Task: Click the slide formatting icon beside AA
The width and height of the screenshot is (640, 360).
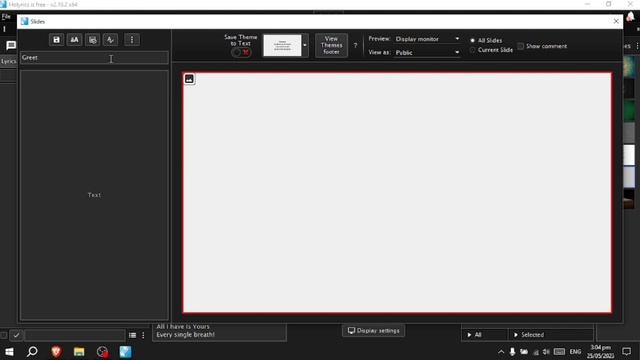Action: pyautogui.click(x=93, y=40)
